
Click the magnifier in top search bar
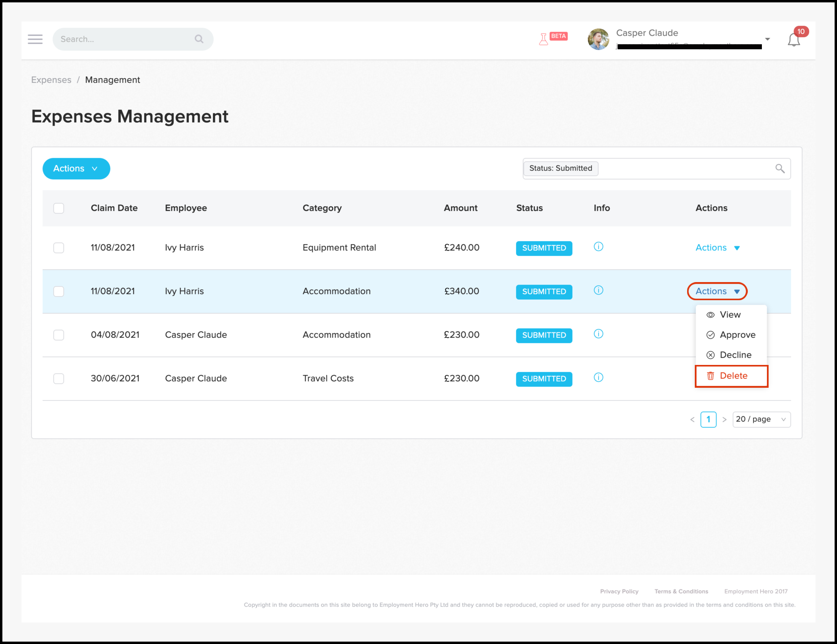199,39
